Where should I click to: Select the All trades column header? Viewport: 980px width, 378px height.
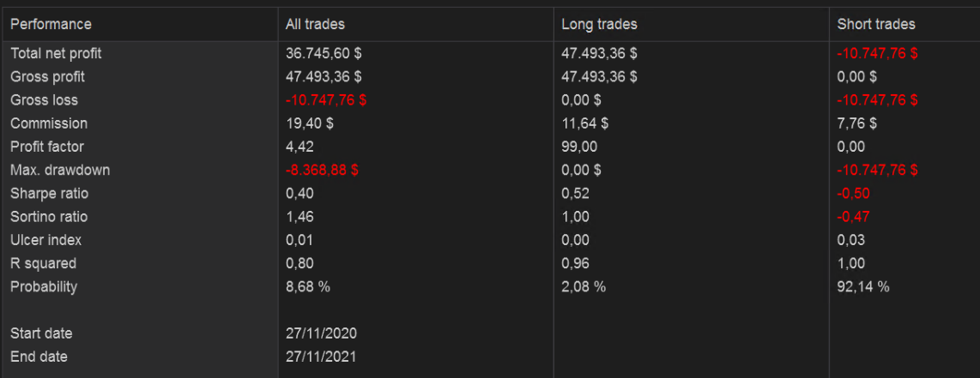[x=315, y=24]
